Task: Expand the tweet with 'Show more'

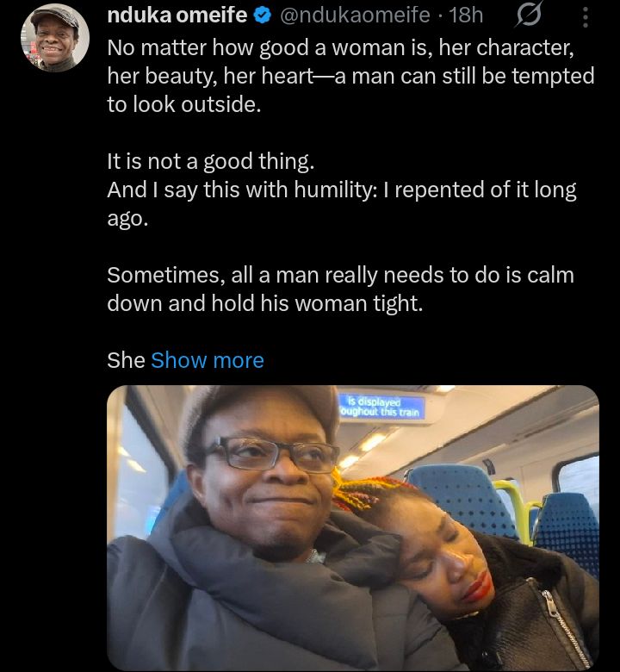Action: (208, 360)
